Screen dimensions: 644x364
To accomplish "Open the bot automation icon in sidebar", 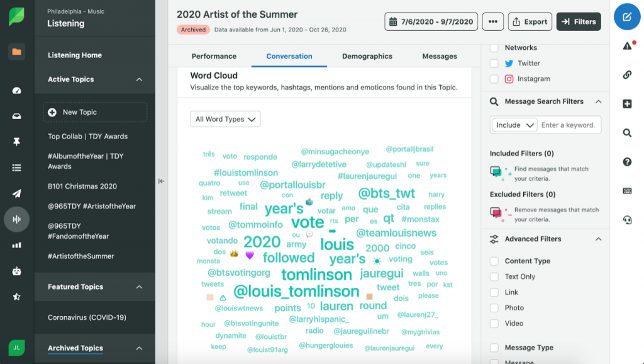I will 16,271.
